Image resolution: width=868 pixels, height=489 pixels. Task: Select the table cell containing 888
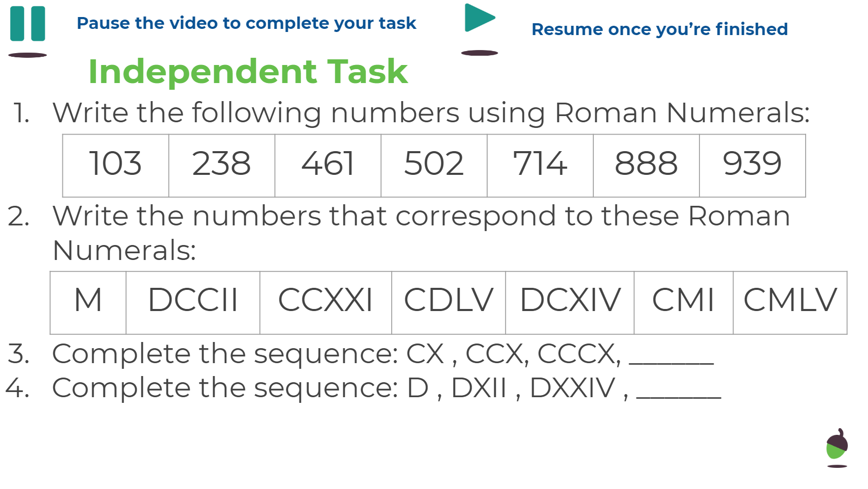pos(647,166)
